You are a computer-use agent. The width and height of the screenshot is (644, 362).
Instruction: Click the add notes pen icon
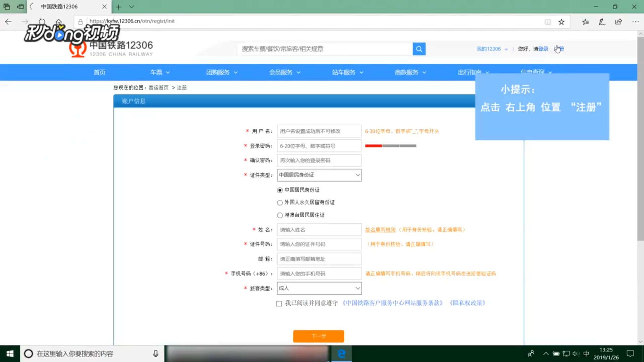[602, 22]
